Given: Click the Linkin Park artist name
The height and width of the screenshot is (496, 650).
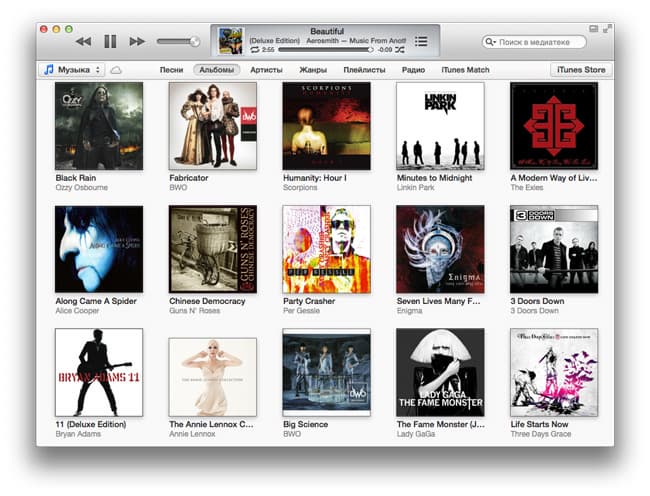Looking at the screenshot, I should coord(416,188).
